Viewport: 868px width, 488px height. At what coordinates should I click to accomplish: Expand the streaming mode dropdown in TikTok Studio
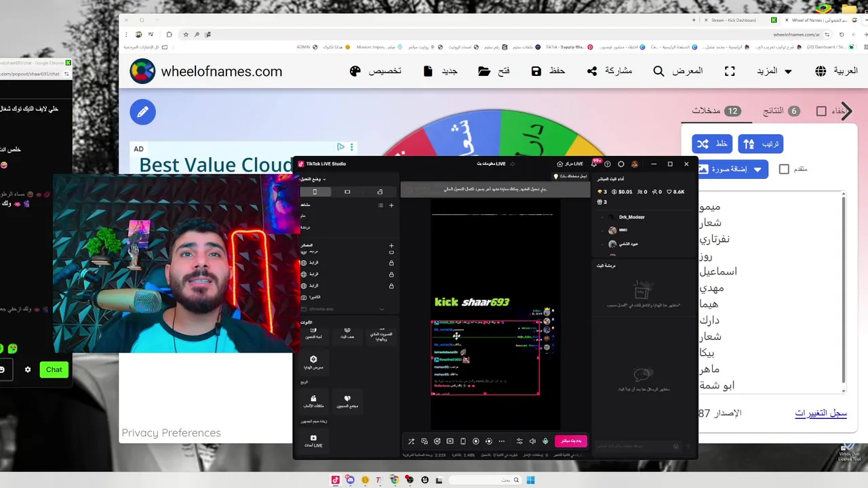[313, 179]
